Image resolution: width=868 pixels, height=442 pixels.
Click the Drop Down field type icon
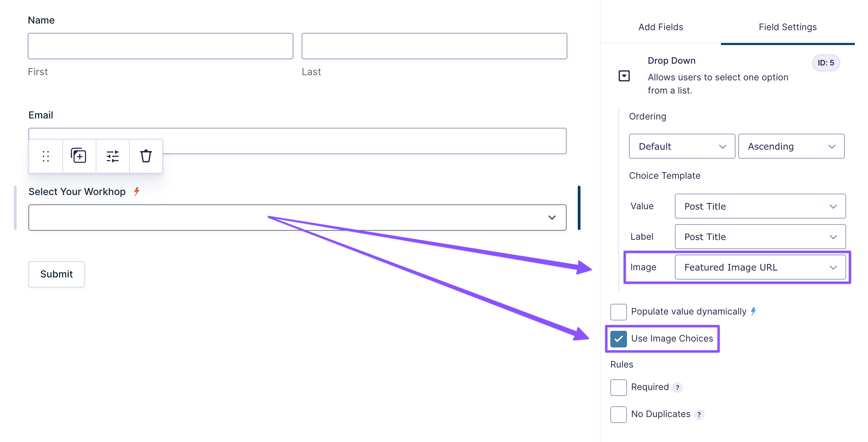(624, 76)
